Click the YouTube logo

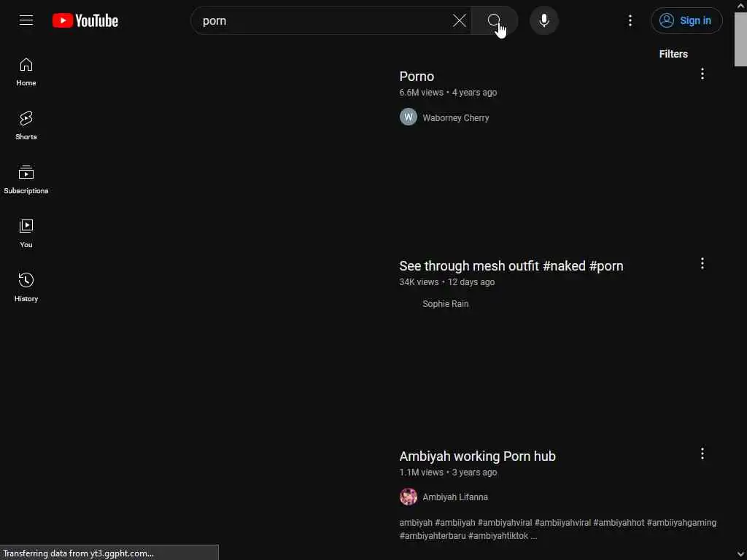point(85,20)
